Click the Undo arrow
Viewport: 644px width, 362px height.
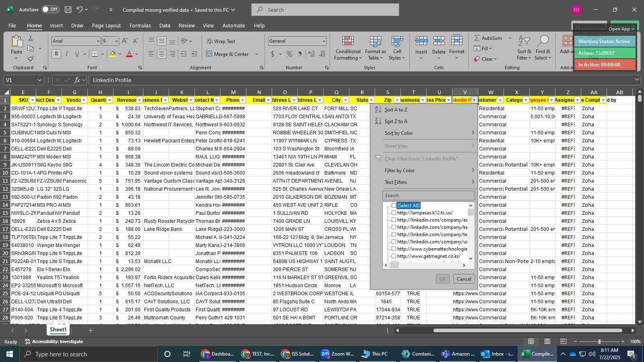coord(80,10)
